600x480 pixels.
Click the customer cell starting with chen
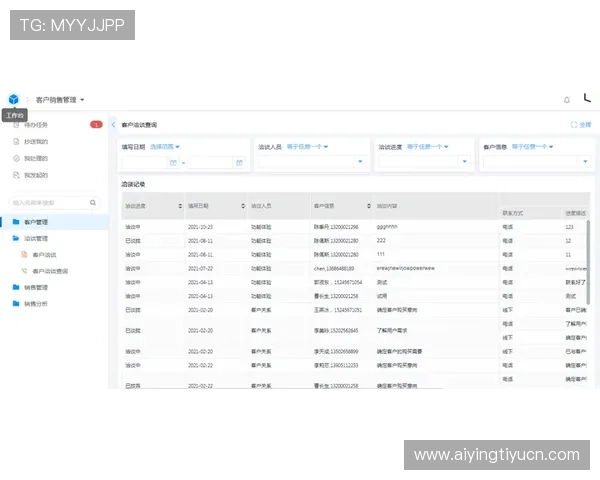pyautogui.click(x=334, y=269)
